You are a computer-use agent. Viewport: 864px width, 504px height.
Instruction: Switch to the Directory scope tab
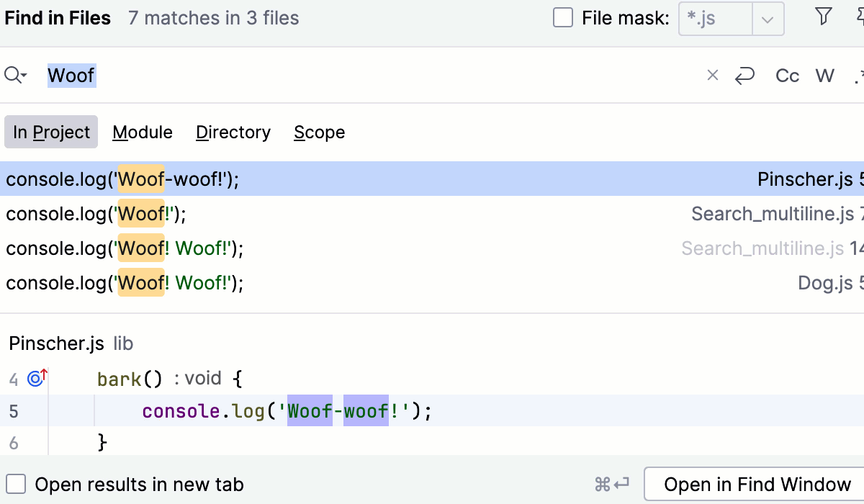[233, 132]
